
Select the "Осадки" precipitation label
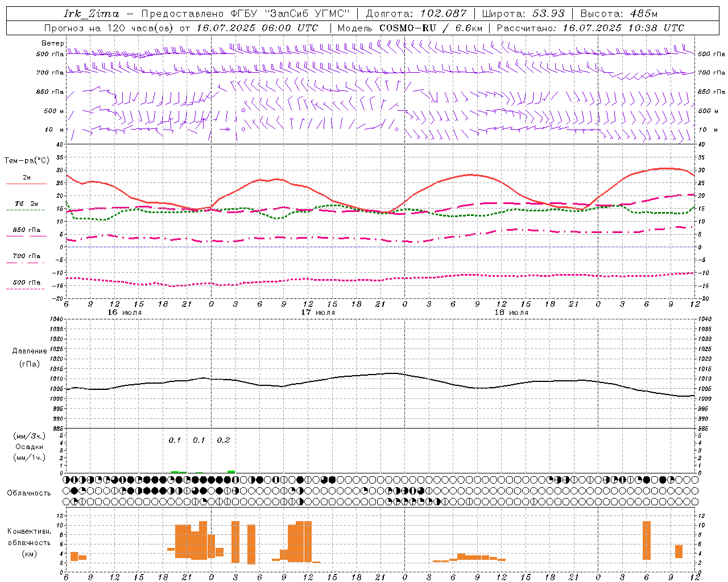30,447
